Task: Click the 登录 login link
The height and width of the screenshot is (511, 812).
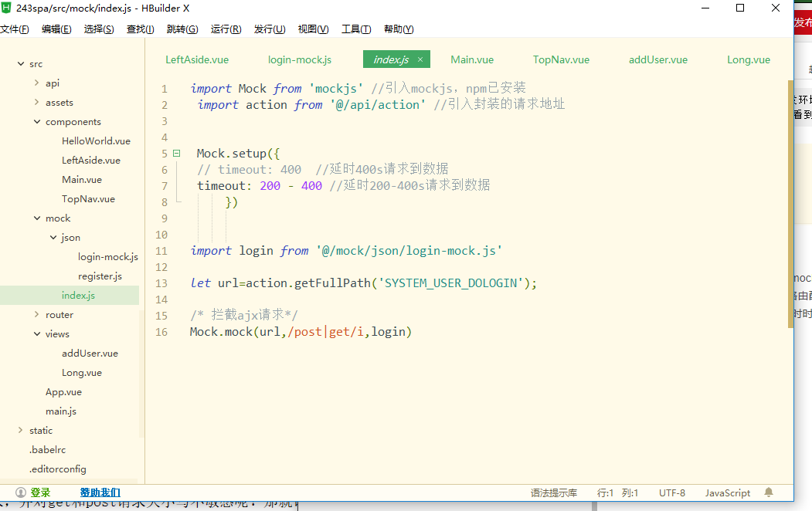Action: [40, 492]
